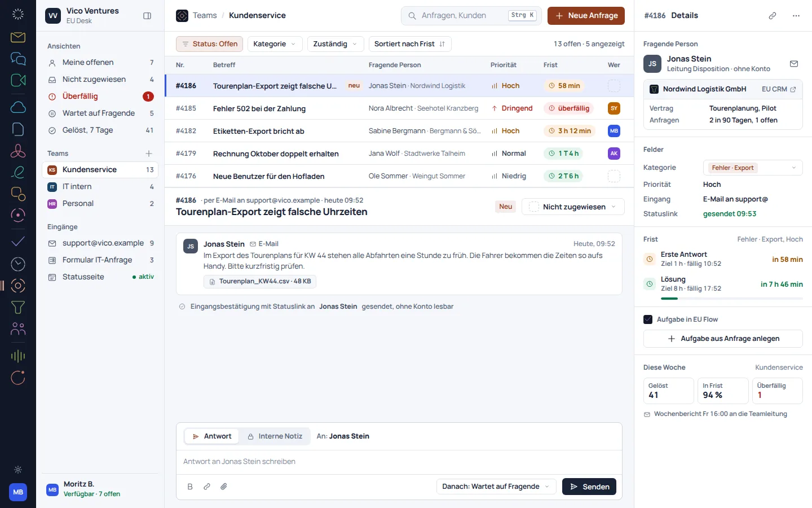Viewport: 812px width, 508px height.
Task: Copy link to request #4186
Action: click(773, 16)
